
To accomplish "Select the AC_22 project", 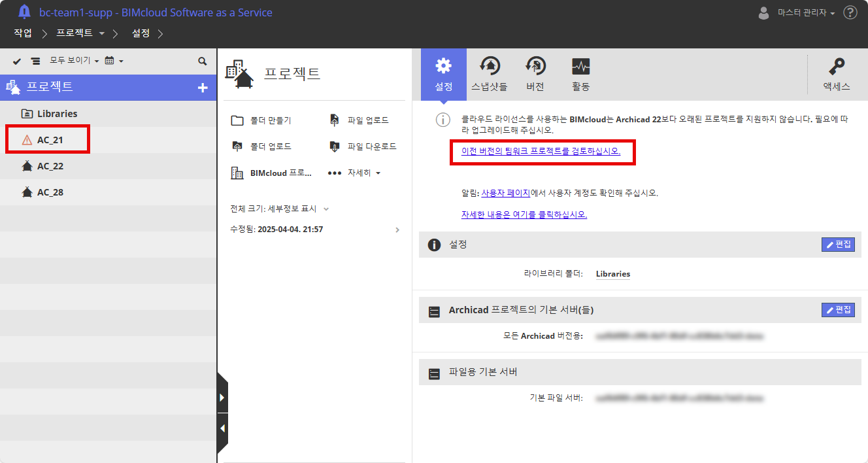I will click(x=108, y=166).
